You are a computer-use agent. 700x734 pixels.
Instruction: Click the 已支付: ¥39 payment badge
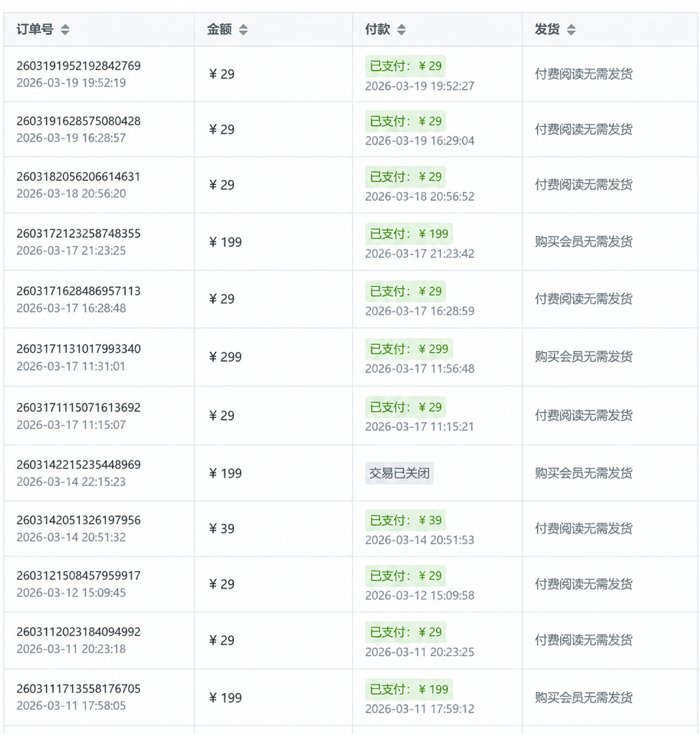[x=406, y=520]
